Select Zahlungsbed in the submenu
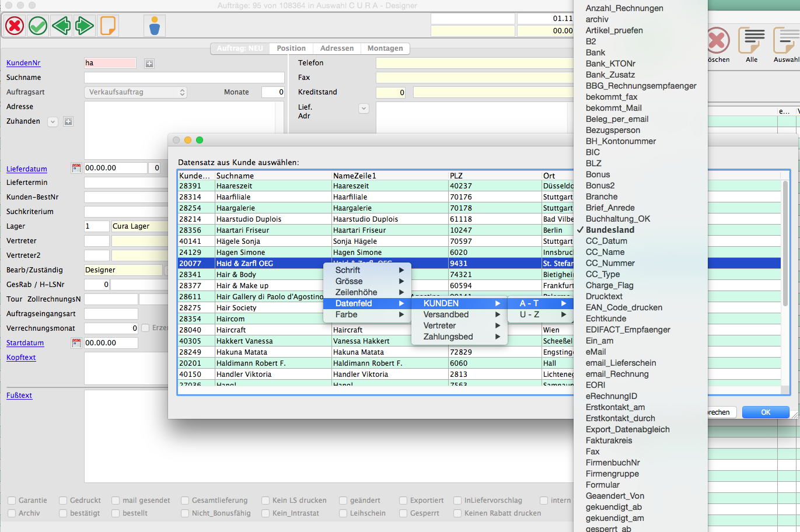The height and width of the screenshot is (532, 800). click(459, 337)
